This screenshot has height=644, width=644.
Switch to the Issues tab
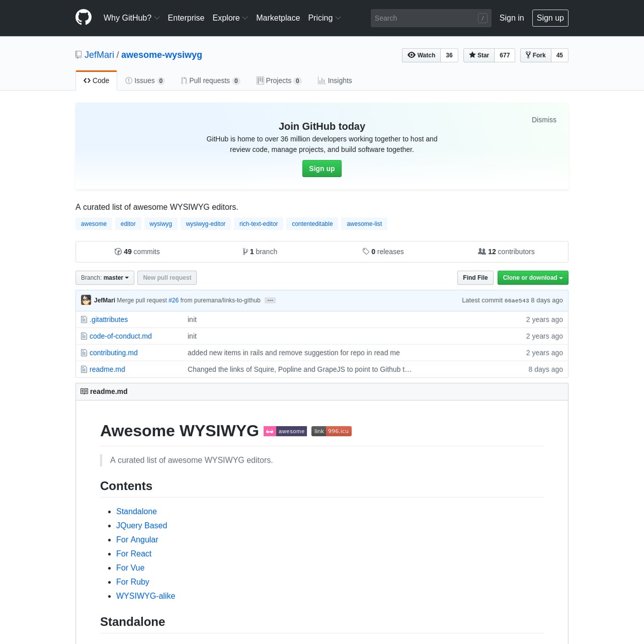[x=145, y=80]
